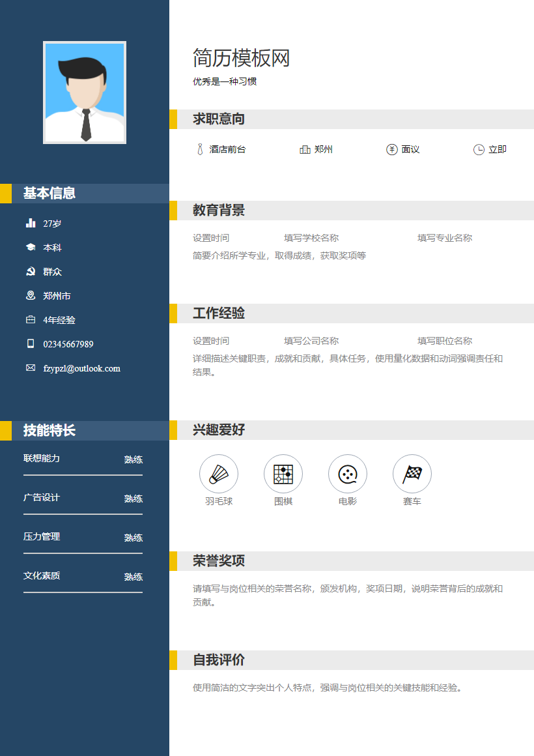Click the email address fzypzl@outlook.com
The height and width of the screenshot is (756, 534).
81,368
